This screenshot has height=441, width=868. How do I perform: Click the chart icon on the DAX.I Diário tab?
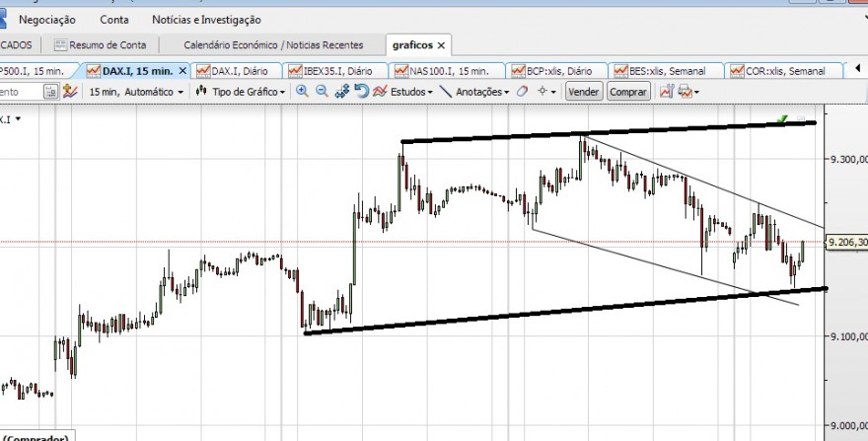[204, 71]
